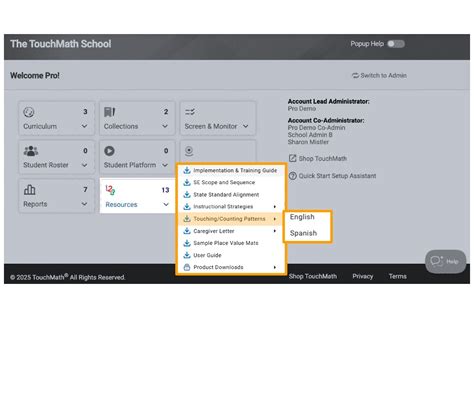The image size is (474, 395).
Task: Click the Resources 123 icon
Action: coord(110,190)
